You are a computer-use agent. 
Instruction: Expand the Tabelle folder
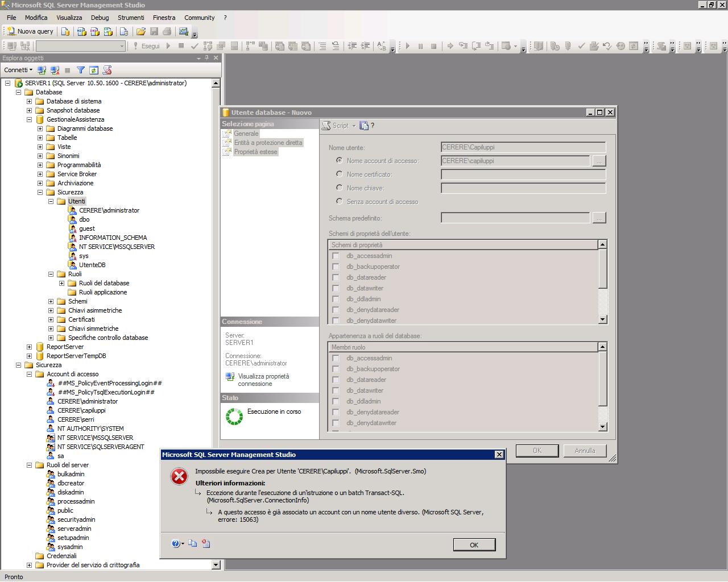(x=40, y=138)
